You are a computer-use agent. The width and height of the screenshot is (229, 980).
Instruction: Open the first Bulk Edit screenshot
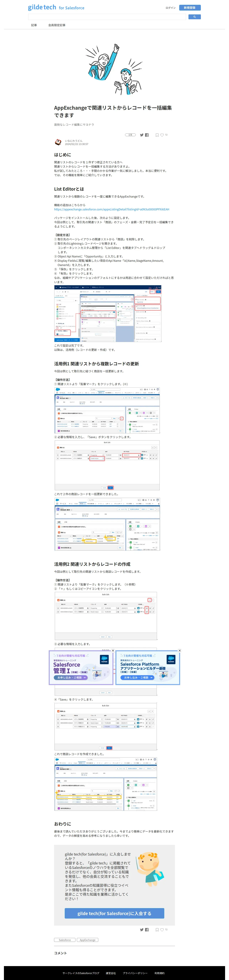[107, 465]
